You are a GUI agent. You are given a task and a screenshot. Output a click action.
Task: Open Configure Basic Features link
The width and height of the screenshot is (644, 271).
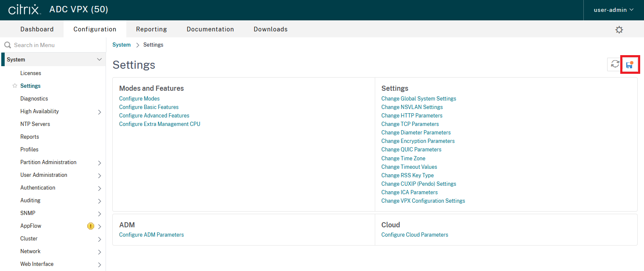[149, 107]
